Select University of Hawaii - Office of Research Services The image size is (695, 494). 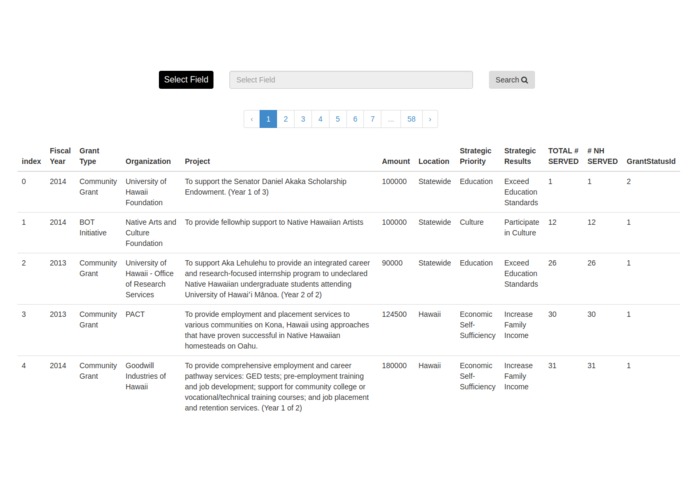click(x=149, y=279)
